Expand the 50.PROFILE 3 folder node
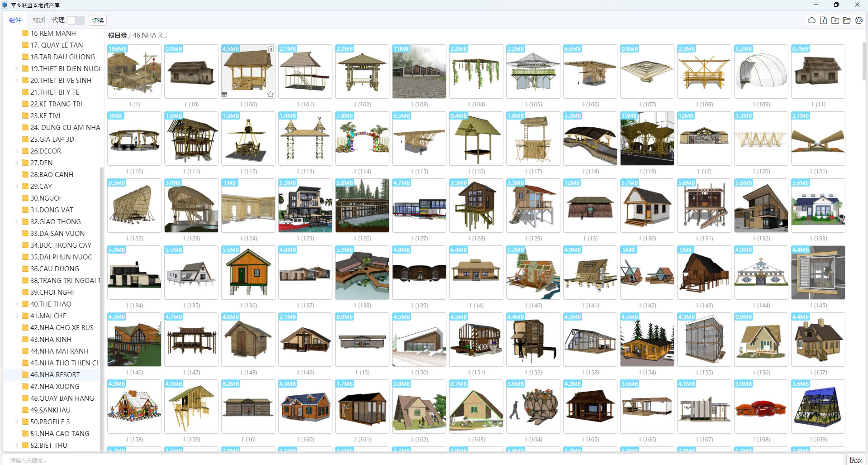 click(x=17, y=422)
